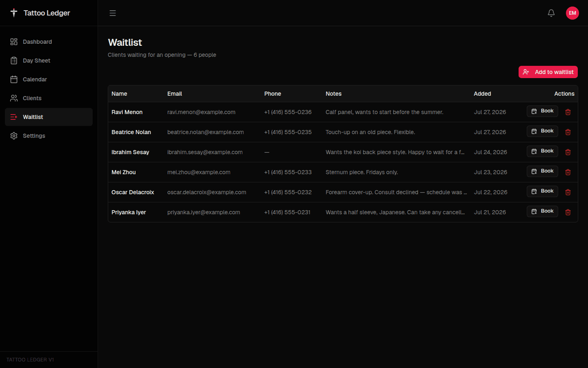Click phone +1 (416) 555-0232

pos(288,192)
